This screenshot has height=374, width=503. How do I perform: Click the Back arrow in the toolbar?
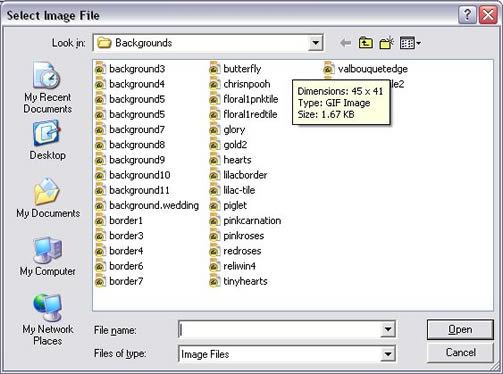345,43
